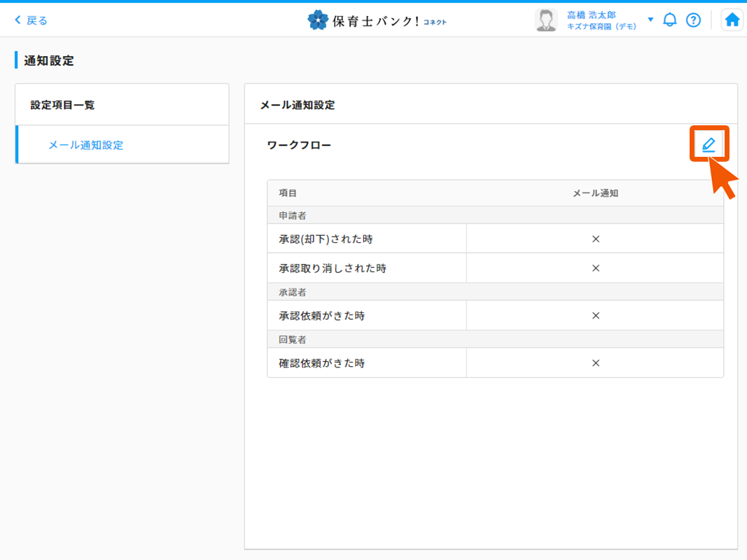Image resolution: width=747 pixels, height=560 pixels.
Task: Go to the home screen icon
Action: (x=732, y=20)
